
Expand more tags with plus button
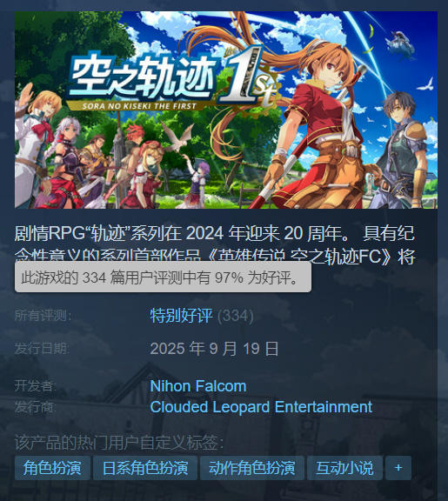click(x=398, y=468)
